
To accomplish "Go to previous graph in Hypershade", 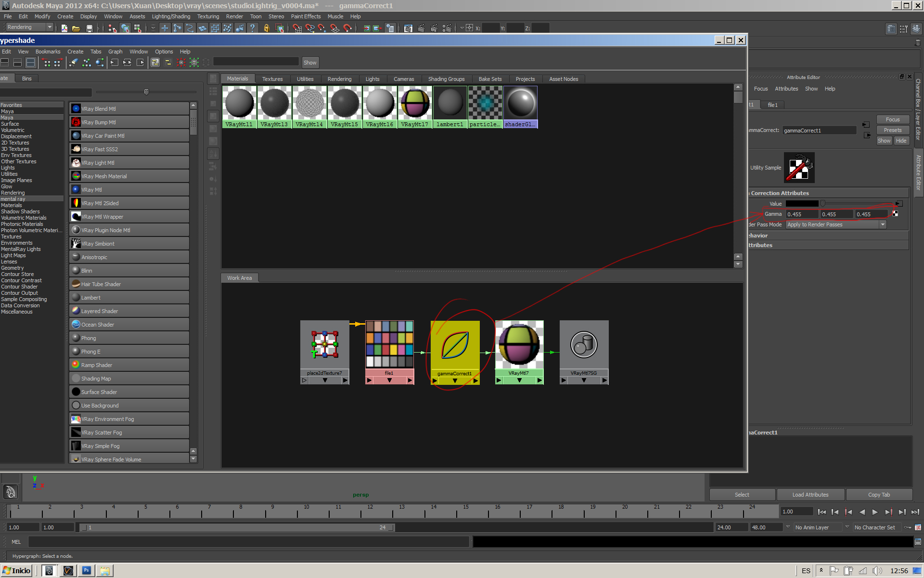I will click(x=47, y=63).
